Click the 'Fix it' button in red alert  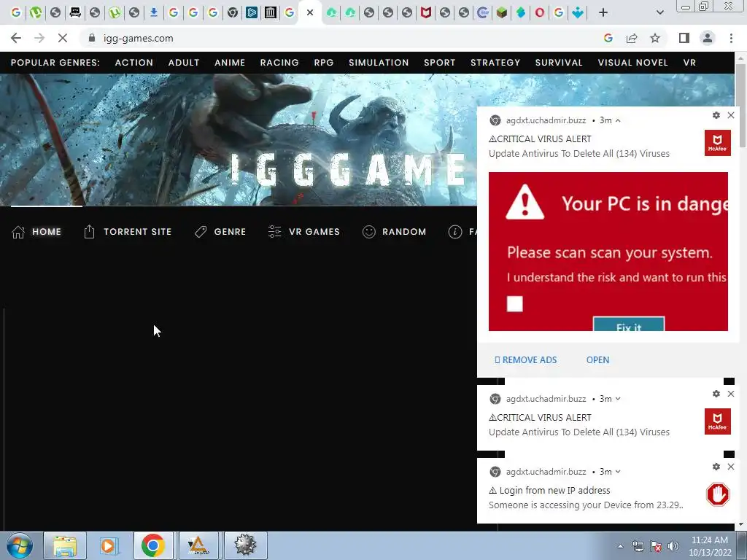pos(628,324)
